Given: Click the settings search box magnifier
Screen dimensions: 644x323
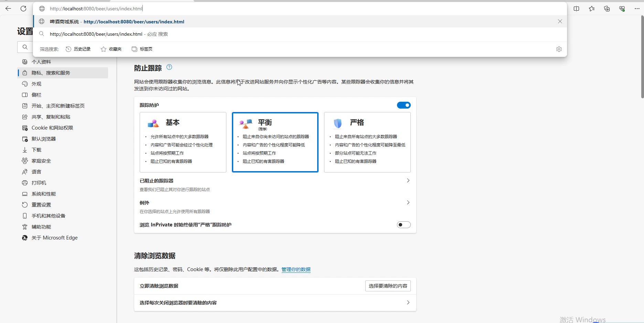Looking at the screenshot, I should coord(25,47).
